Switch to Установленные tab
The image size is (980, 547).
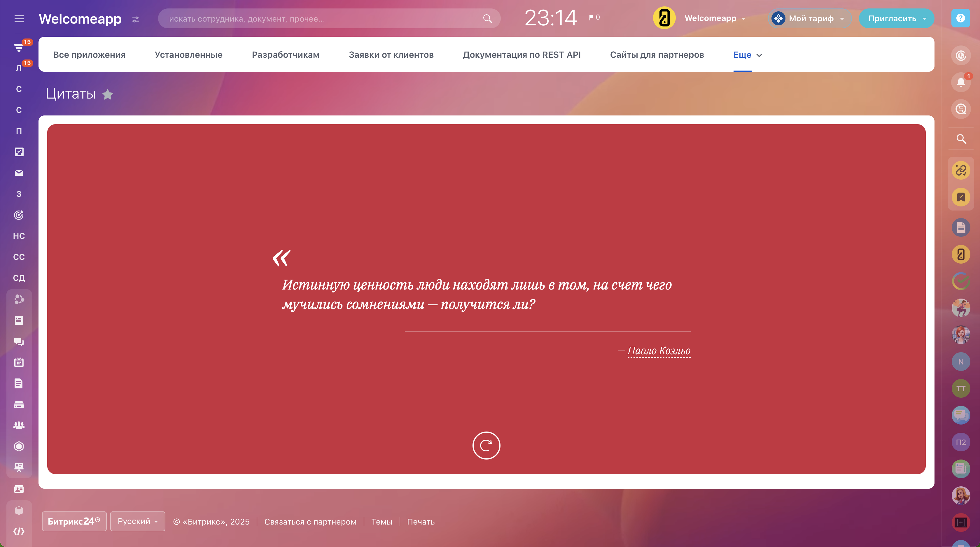(x=188, y=55)
